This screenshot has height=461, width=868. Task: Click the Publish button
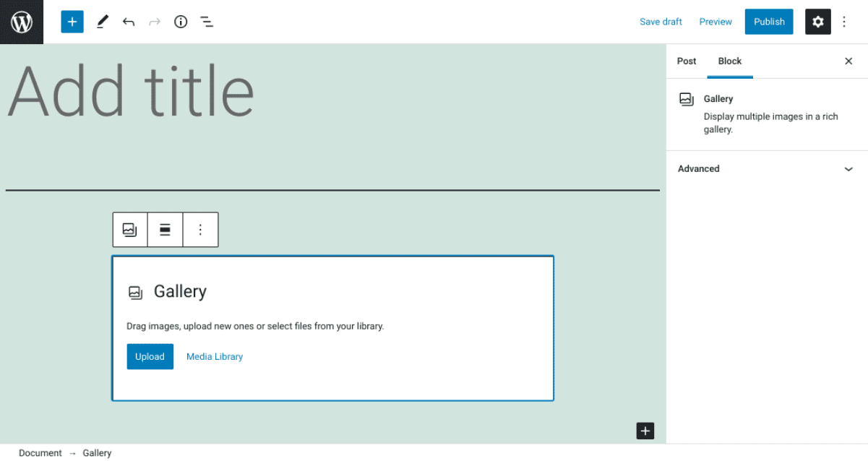click(x=768, y=22)
